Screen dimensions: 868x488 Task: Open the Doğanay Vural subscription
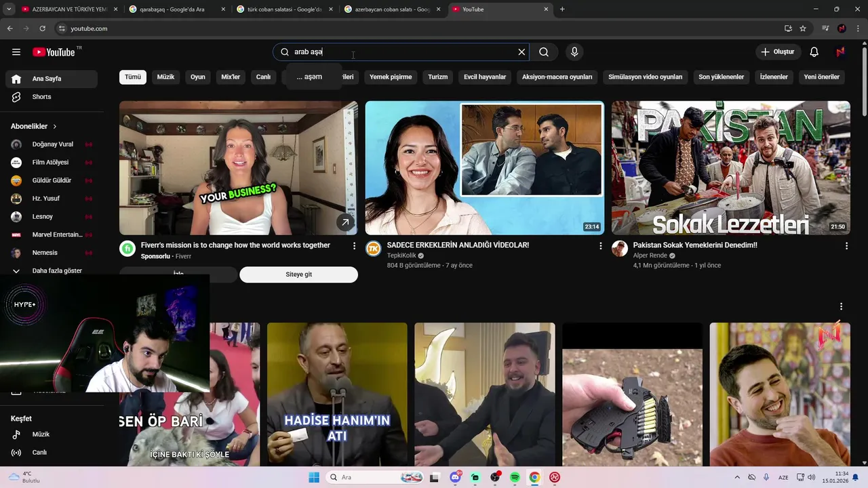tap(52, 144)
